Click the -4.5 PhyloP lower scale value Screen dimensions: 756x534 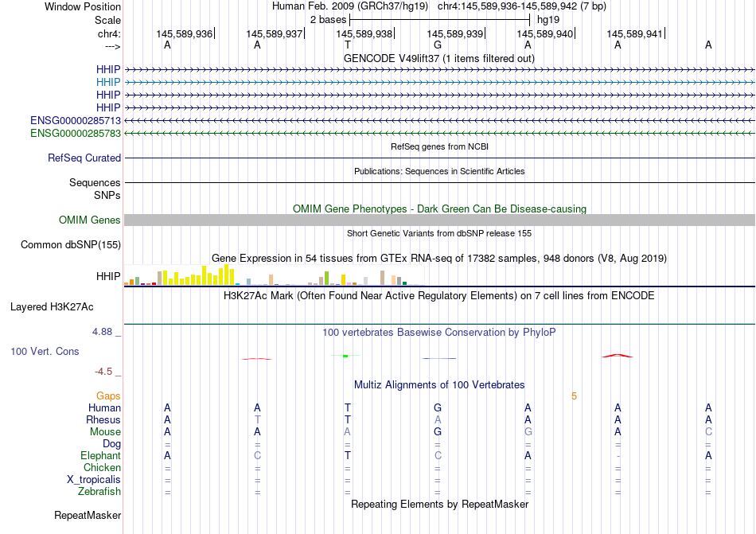pos(103,372)
